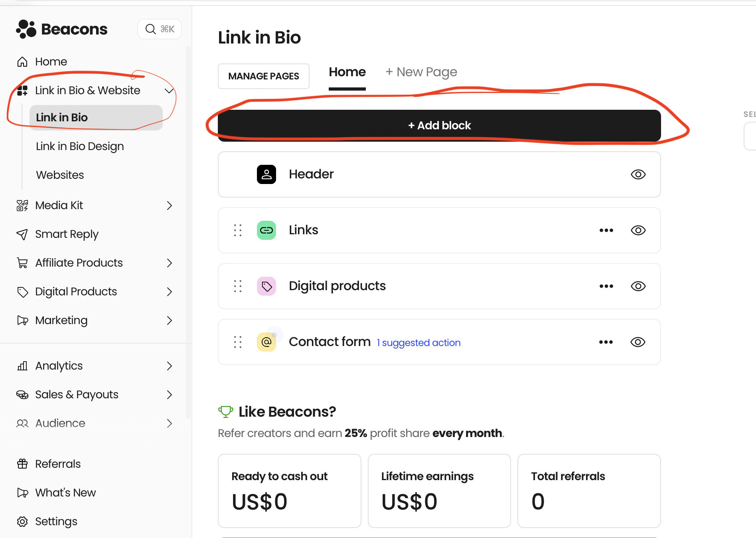Click the Audience people icon

point(22,423)
